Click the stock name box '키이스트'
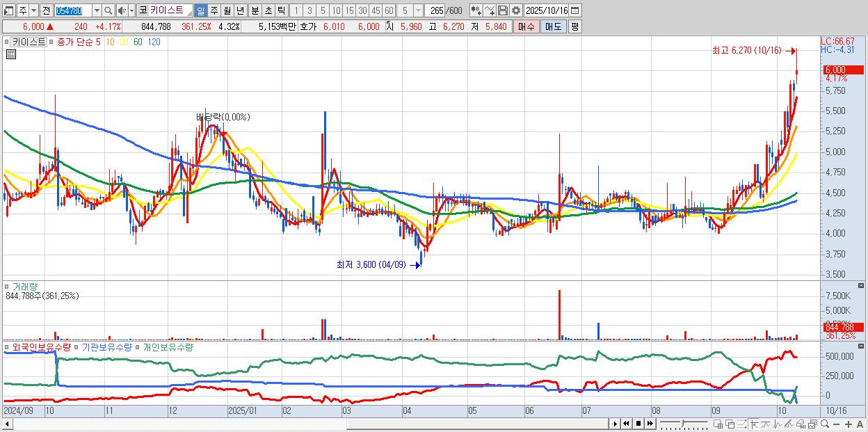868x432 pixels. pos(170,10)
